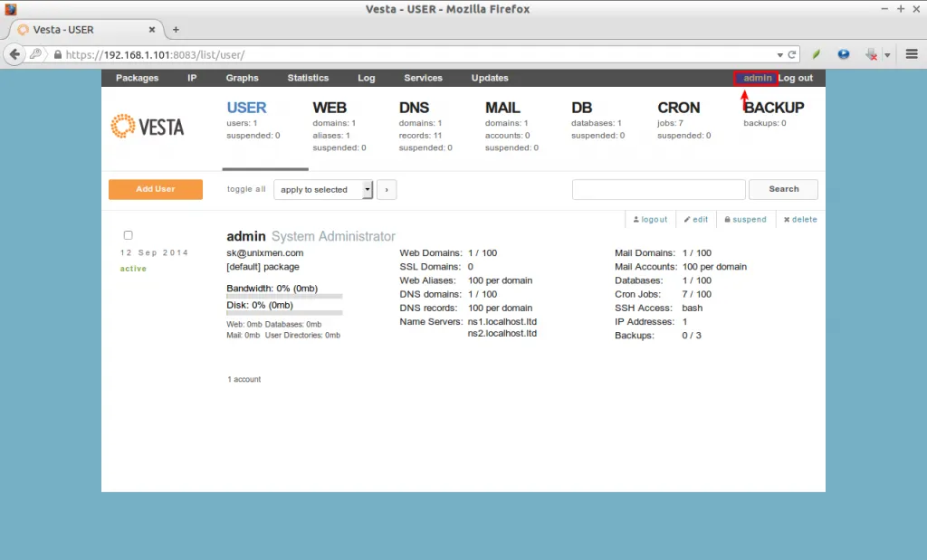Open the Graphs menu item

coord(243,78)
